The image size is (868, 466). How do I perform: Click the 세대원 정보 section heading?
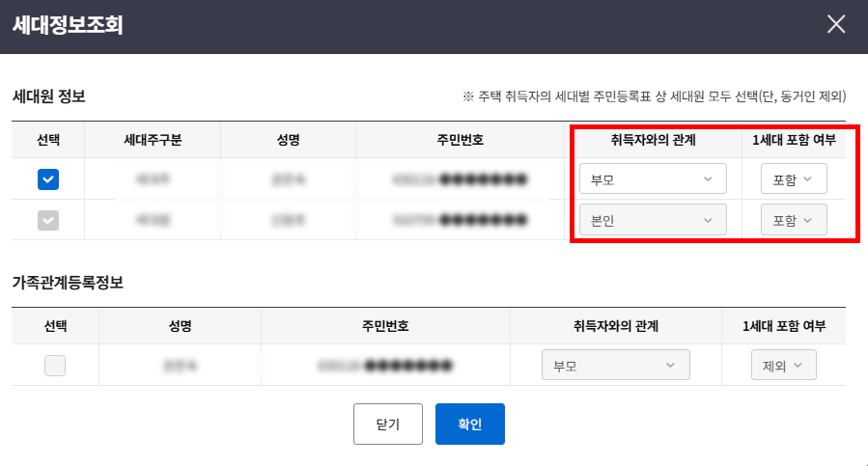click(x=49, y=96)
